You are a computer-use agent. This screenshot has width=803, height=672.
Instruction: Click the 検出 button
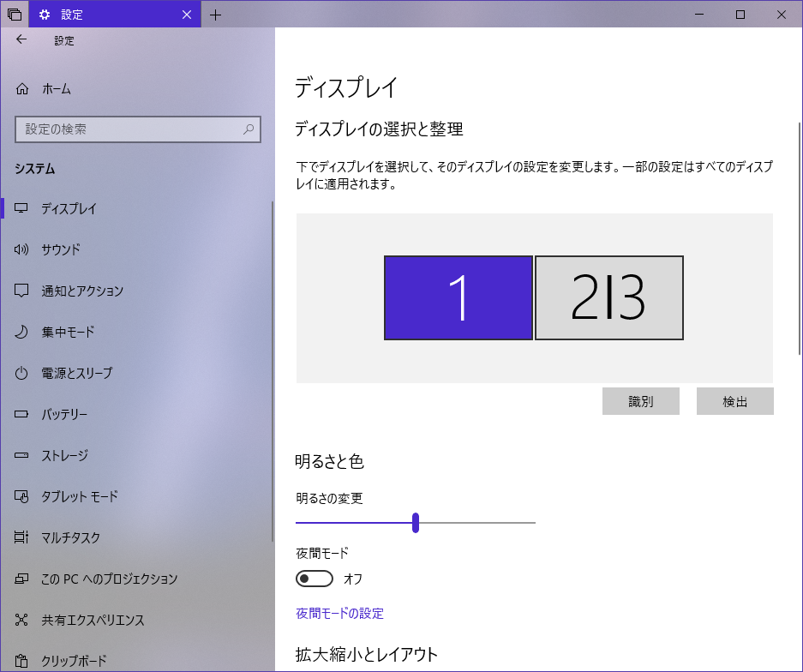[735, 401]
